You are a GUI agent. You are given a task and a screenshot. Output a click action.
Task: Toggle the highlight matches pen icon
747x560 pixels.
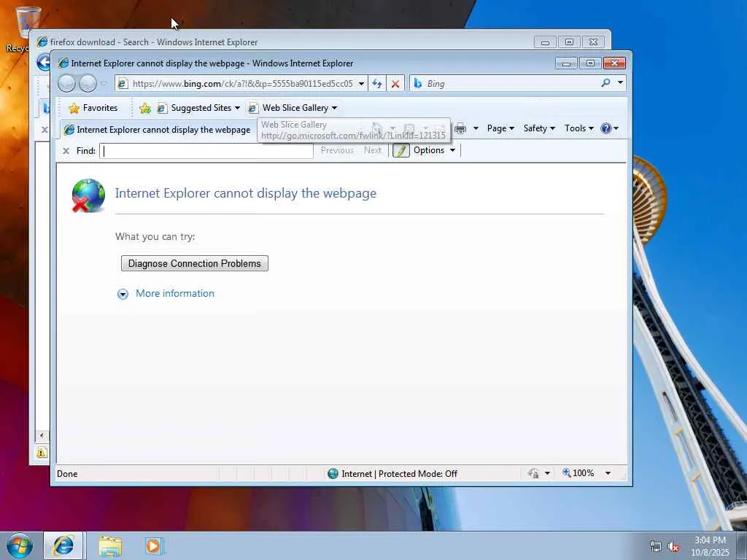[x=400, y=150]
